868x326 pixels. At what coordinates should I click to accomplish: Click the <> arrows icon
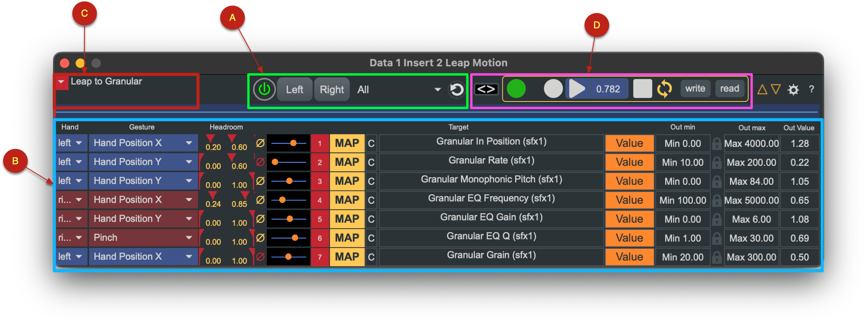tap(486, 89)
